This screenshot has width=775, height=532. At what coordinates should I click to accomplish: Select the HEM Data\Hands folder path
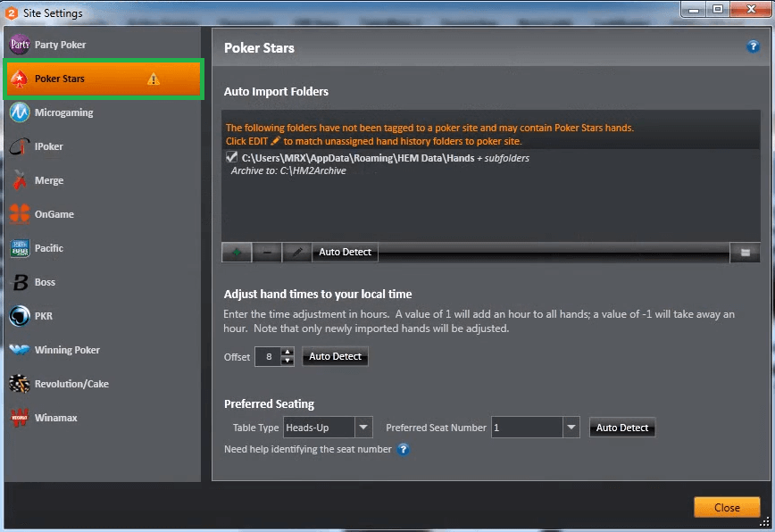[x=386, y=158]
